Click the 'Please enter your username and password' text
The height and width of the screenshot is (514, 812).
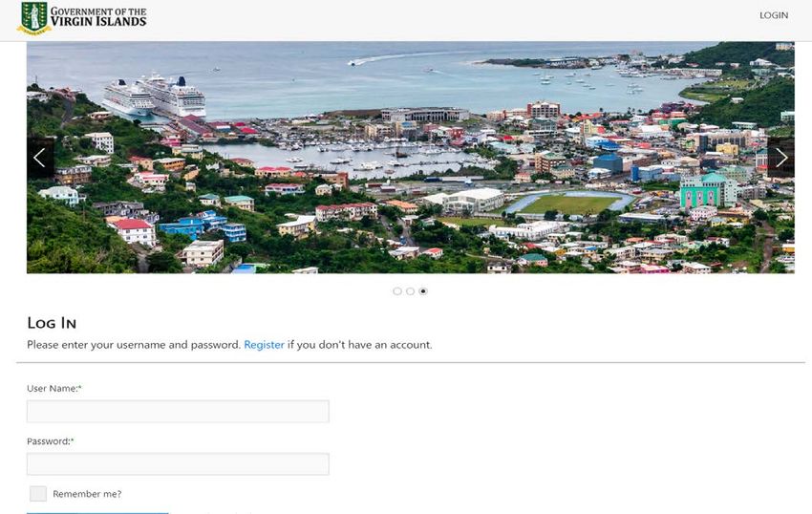coord(134,345)
